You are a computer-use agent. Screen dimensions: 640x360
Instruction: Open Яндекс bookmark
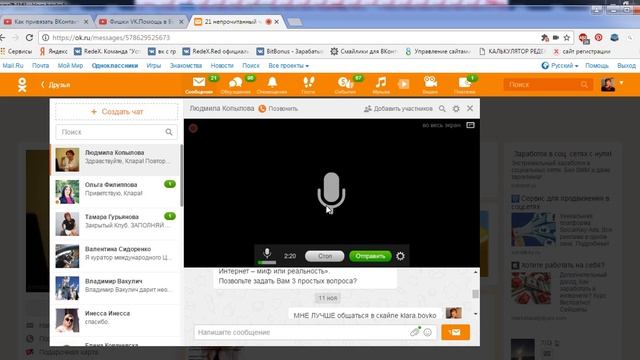pyautogui.click(x=53, y=51)
